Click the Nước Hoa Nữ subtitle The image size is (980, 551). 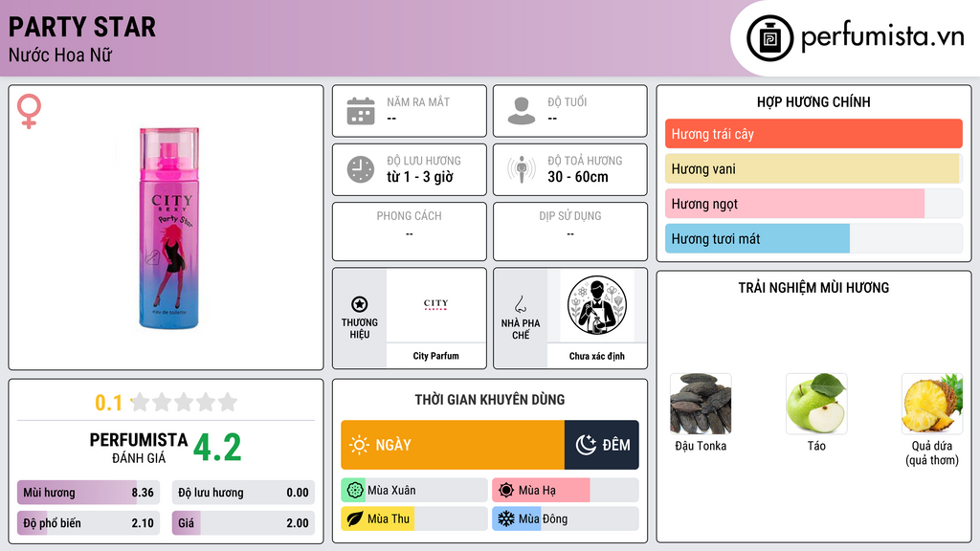coord(60,55)
